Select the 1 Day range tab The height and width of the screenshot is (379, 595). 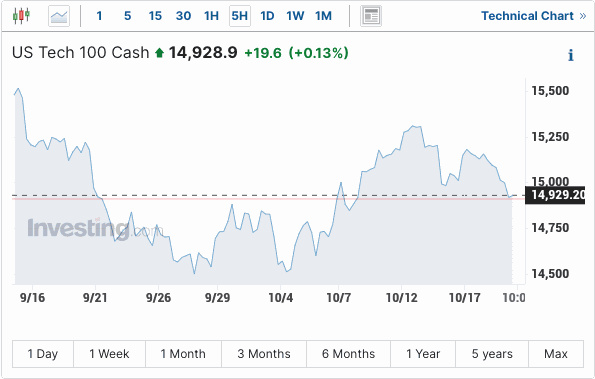tap(43, 354)
